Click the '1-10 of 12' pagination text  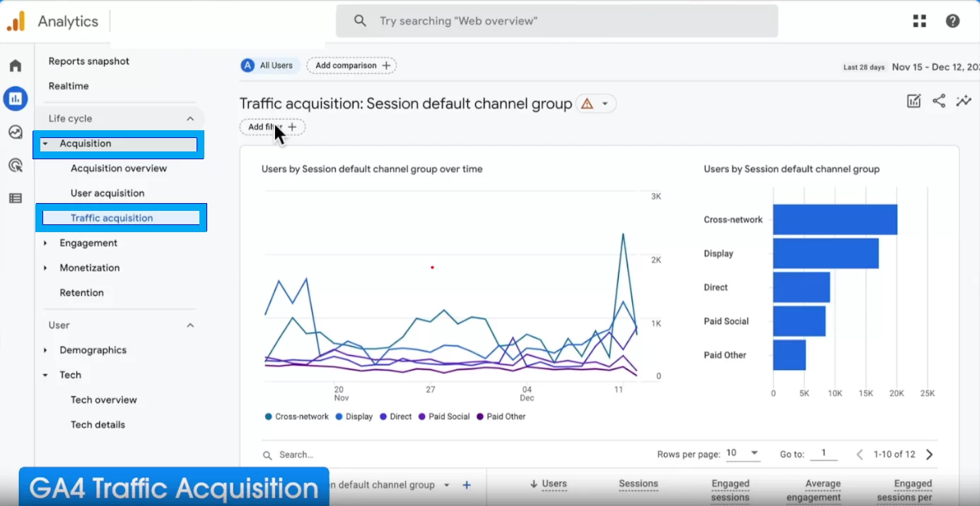(894, 454)
